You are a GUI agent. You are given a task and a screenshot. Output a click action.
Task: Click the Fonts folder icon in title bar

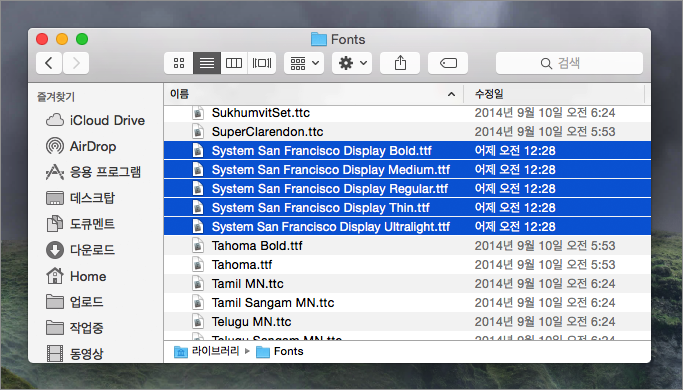click(318, 39)
